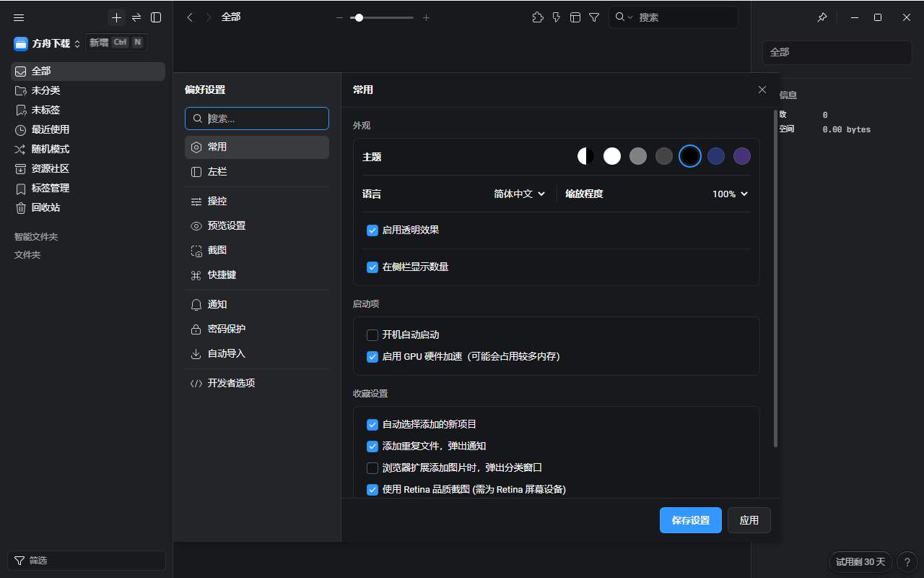Click the layout view icon in the toolbar
The image size is (924, 578).
click(x=575, y=17)
